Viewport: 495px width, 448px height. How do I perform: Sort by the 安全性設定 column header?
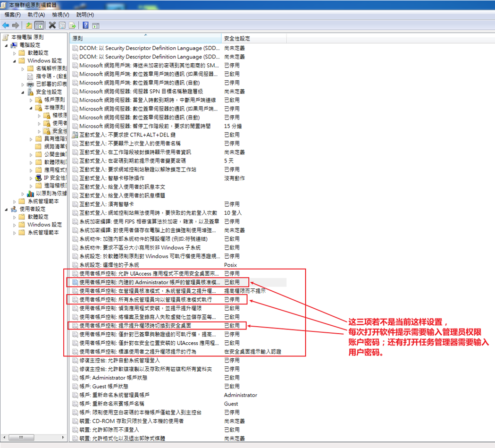[x=254, y=38]
